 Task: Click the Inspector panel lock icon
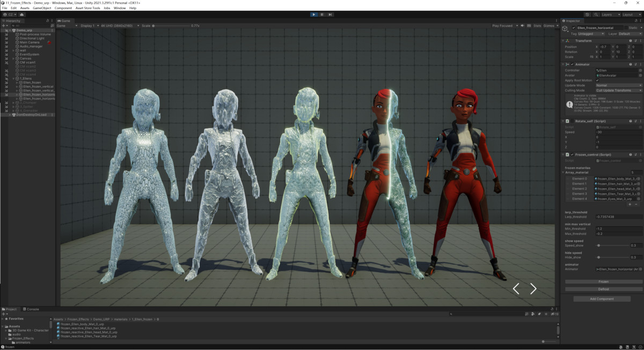[636, 21]
